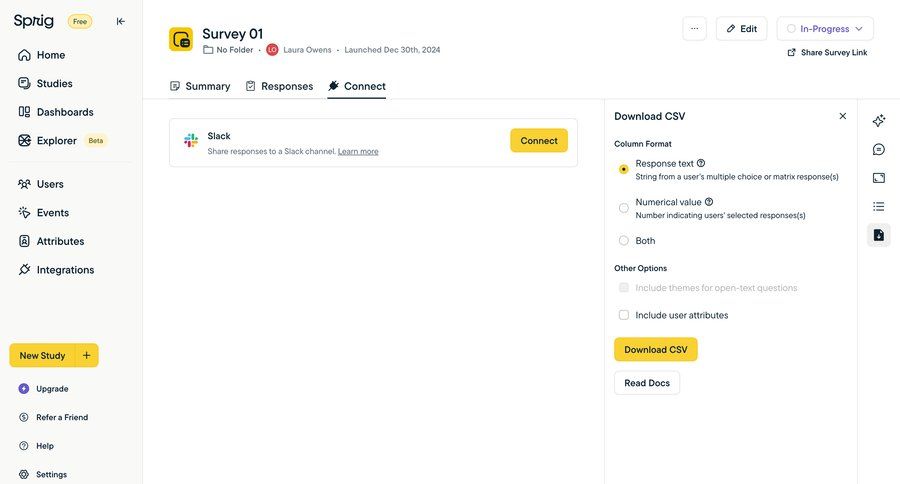
Task: Expand New Study plus menu
Action: [87, 356]
